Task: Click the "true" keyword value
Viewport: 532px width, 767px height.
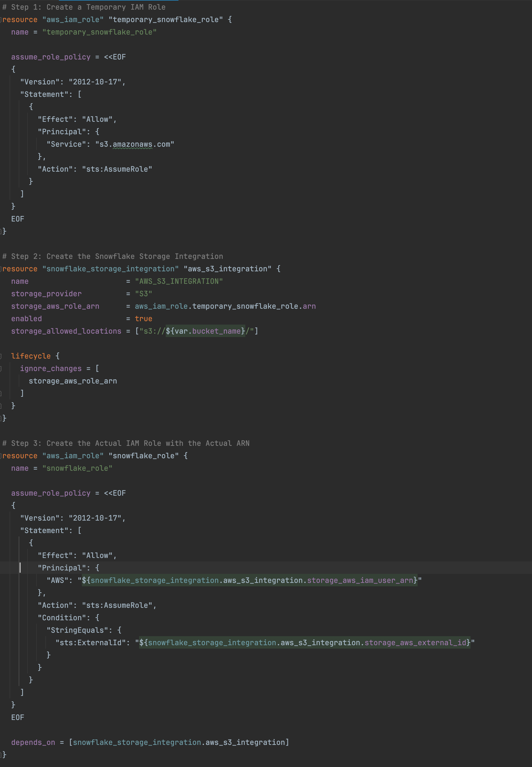Action: (x=143, y=319)
